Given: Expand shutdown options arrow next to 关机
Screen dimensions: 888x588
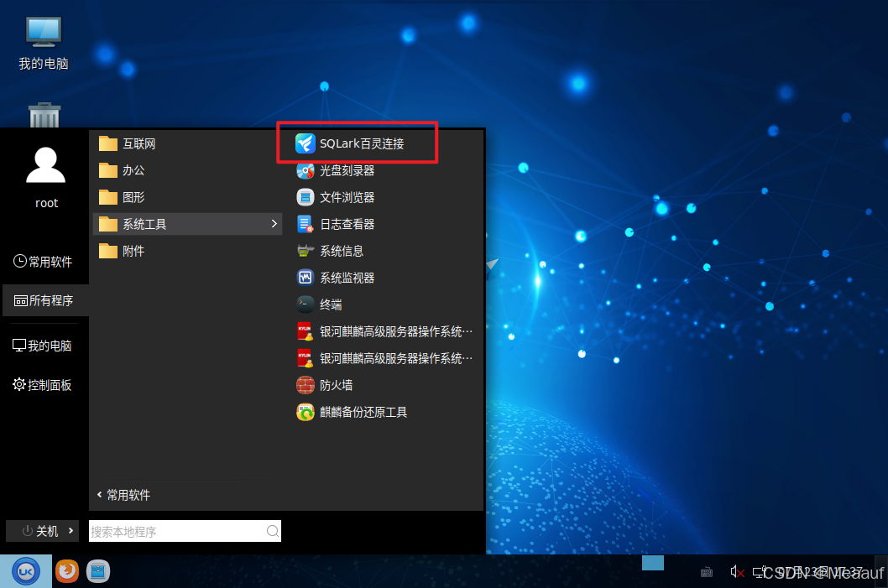Looking at the screenshot, I should pos(71,530).
